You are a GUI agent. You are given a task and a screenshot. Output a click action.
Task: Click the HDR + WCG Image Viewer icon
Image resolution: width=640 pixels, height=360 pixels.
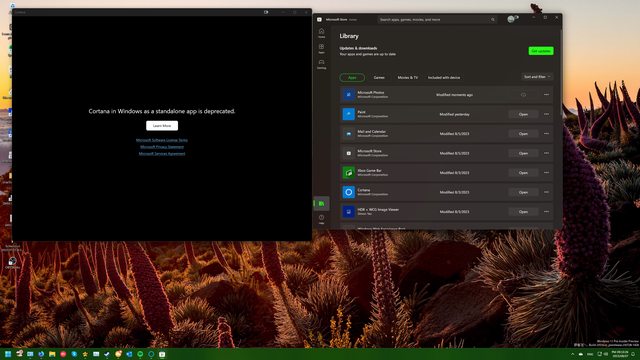point(349,212)
